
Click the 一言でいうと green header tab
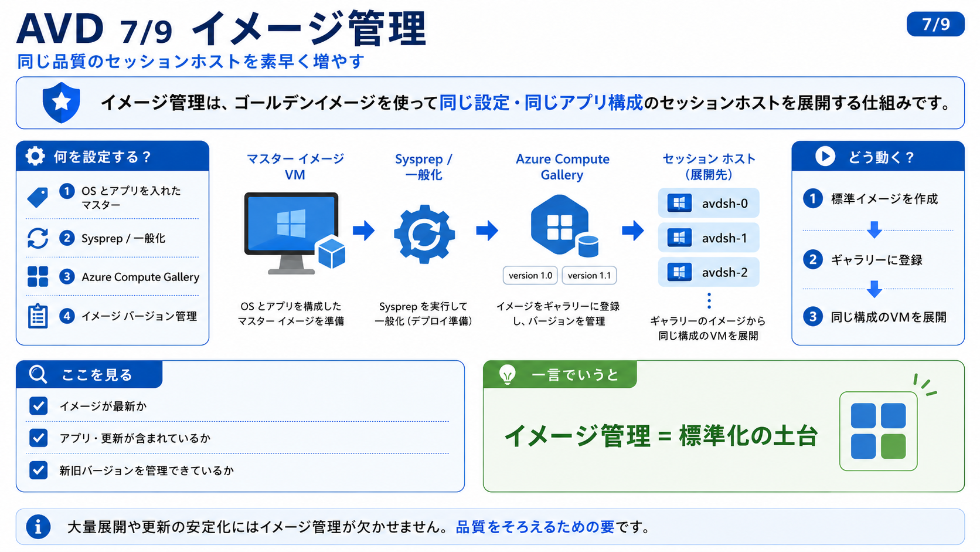click(560, 374)
